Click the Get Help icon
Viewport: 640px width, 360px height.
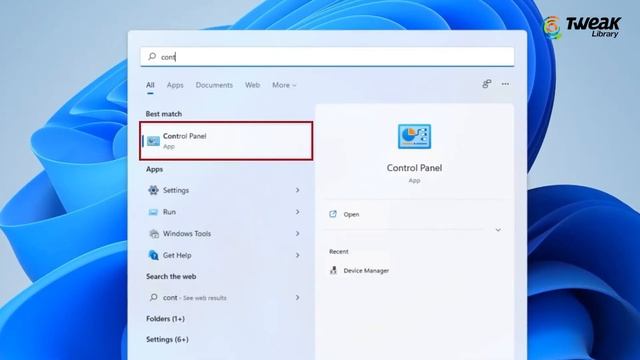coord(153,255)
